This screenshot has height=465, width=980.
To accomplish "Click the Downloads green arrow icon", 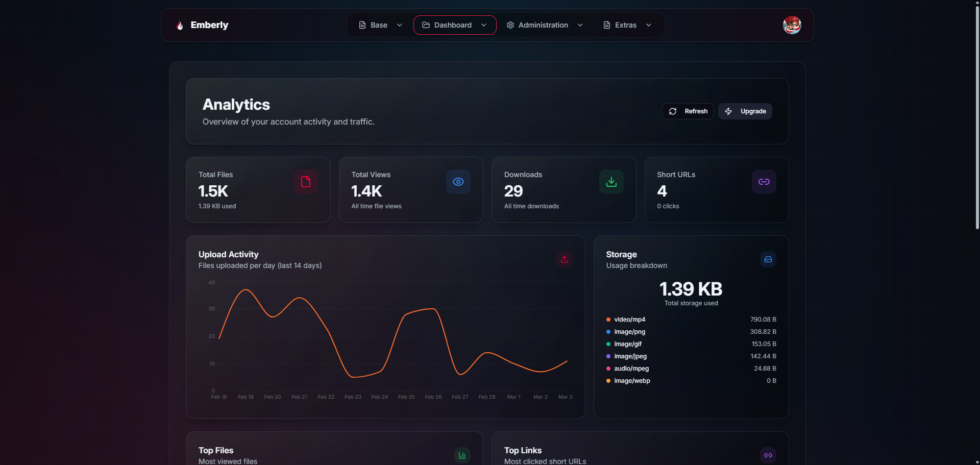I will point(611,182).
